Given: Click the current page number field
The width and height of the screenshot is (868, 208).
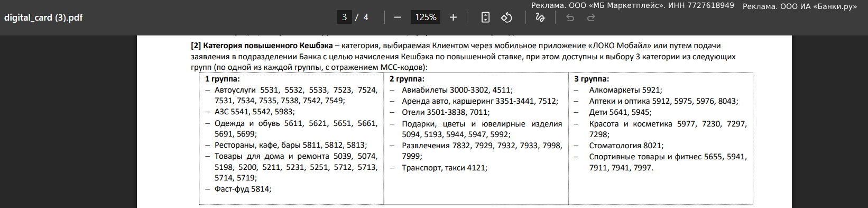Looking at the screenshot, I should coord(344,17).
